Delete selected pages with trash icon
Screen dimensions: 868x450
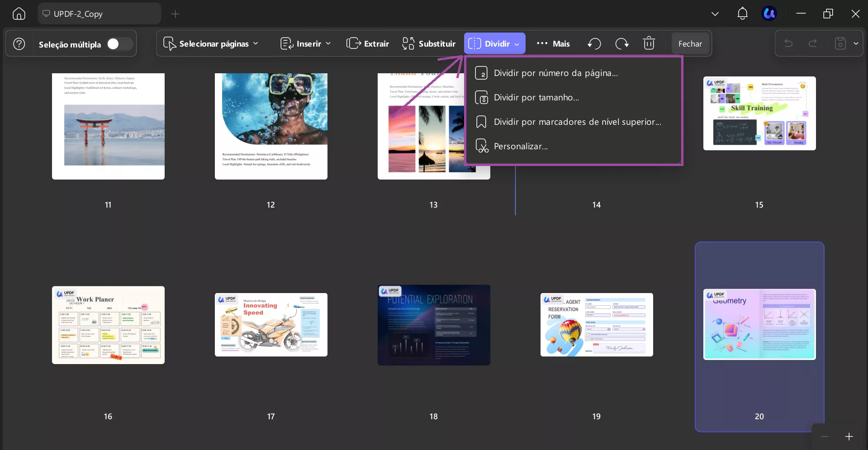tap(649, 43)
